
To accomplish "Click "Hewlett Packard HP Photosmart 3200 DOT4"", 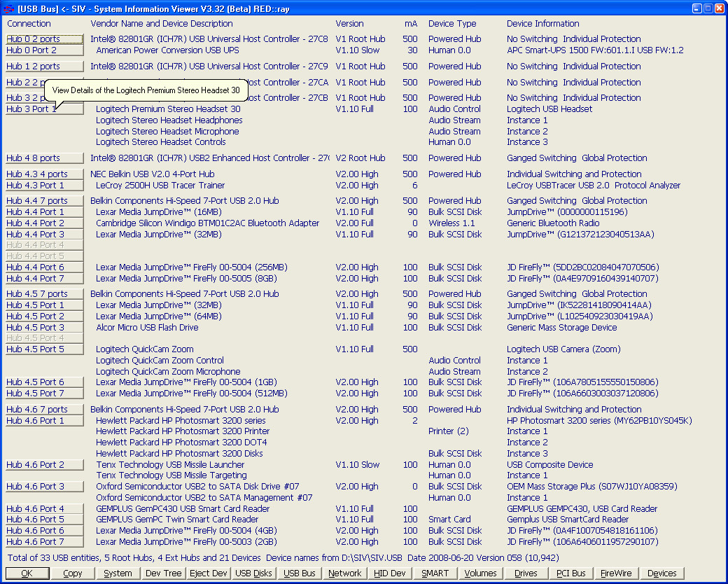I will [x=181, y=443].
